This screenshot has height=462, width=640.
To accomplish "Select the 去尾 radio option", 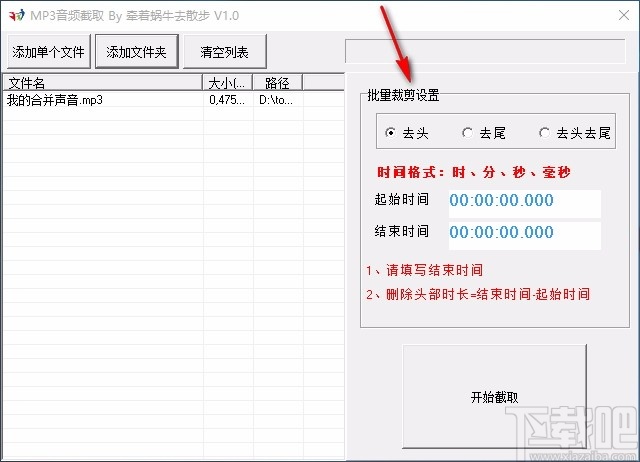I will pos(484,133).
